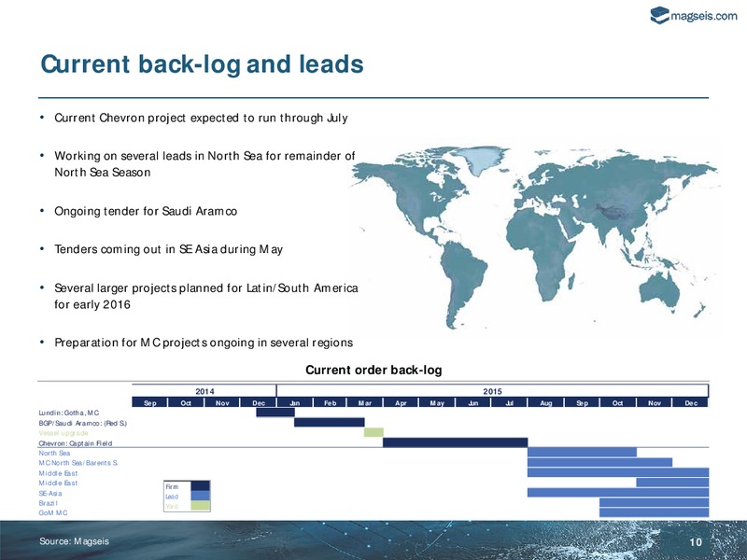Click the 2015 Oct month cell

[x=618, y=403]
